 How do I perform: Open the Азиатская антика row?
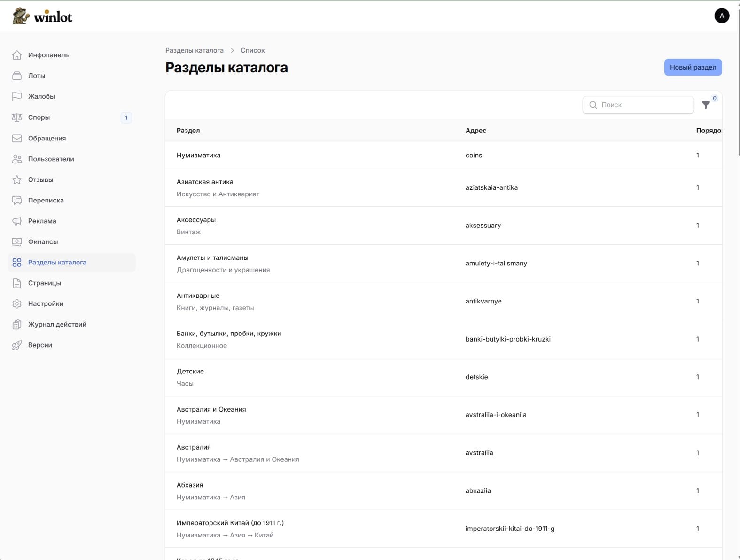[444, 188]
